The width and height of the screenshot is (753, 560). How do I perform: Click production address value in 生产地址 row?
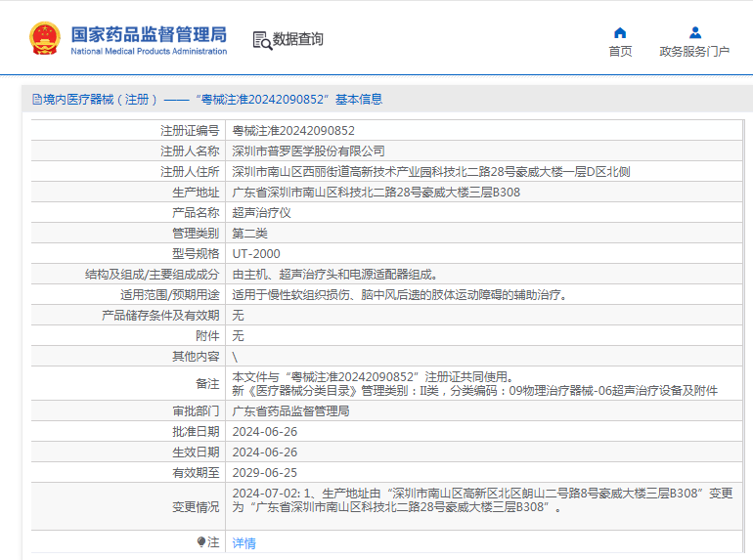(376, 193)
